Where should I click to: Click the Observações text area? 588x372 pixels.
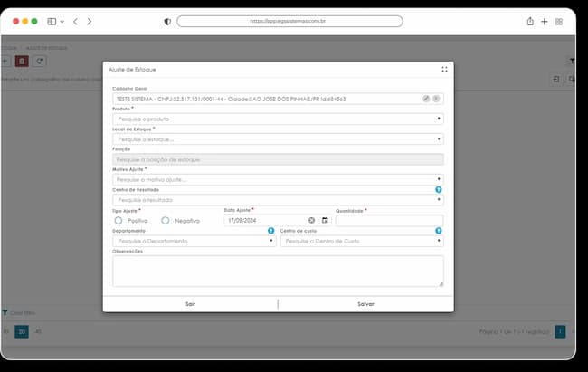point(278,271)
